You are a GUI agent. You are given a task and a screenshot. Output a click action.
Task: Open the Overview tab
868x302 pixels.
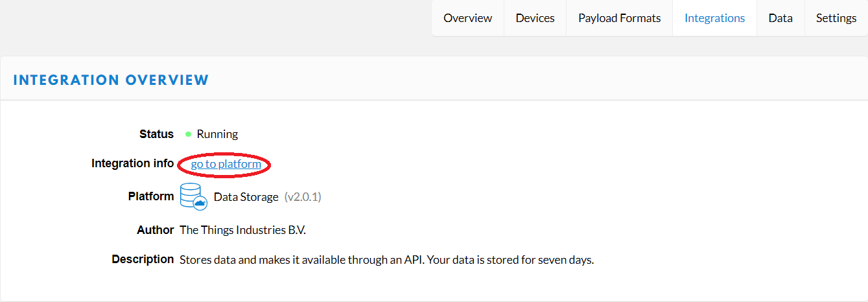pyautogui.click(x=468, y=18)
